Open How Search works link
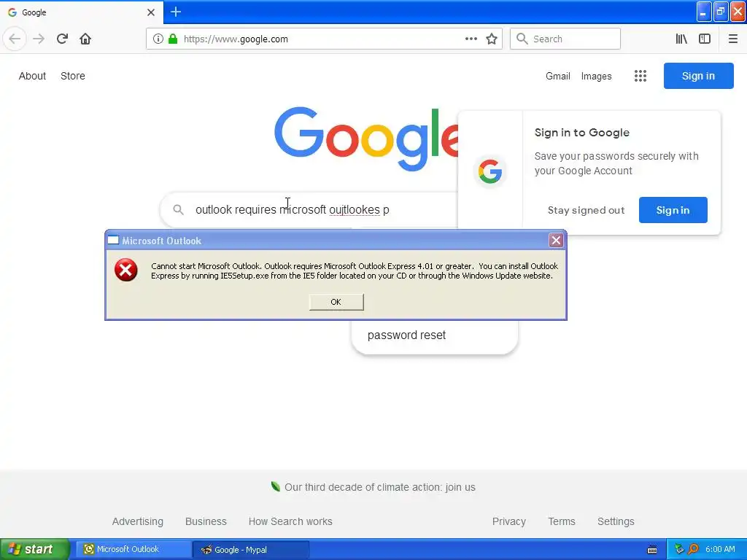This screenshot has height=560, width=747. click(290, 521)
